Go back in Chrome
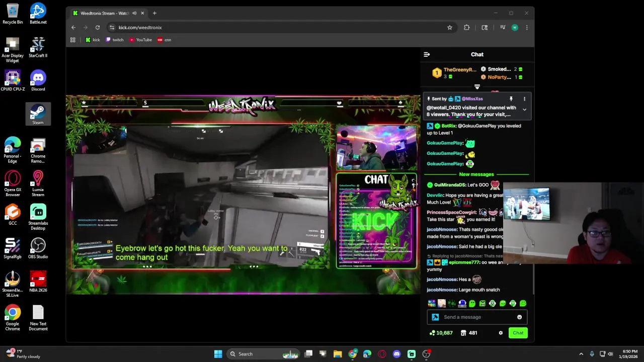644x362 pixels. 73,28
